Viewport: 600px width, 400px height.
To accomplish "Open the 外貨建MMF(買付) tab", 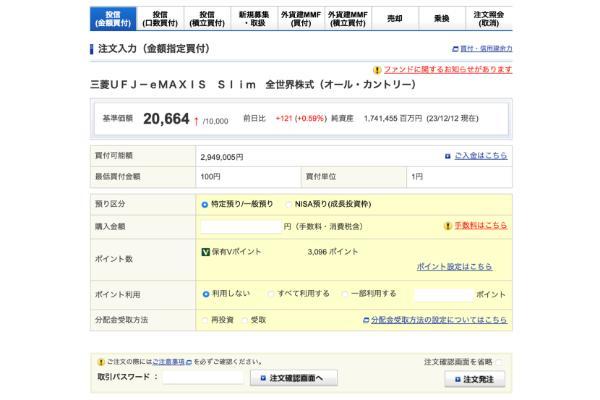I will [301, 19].
